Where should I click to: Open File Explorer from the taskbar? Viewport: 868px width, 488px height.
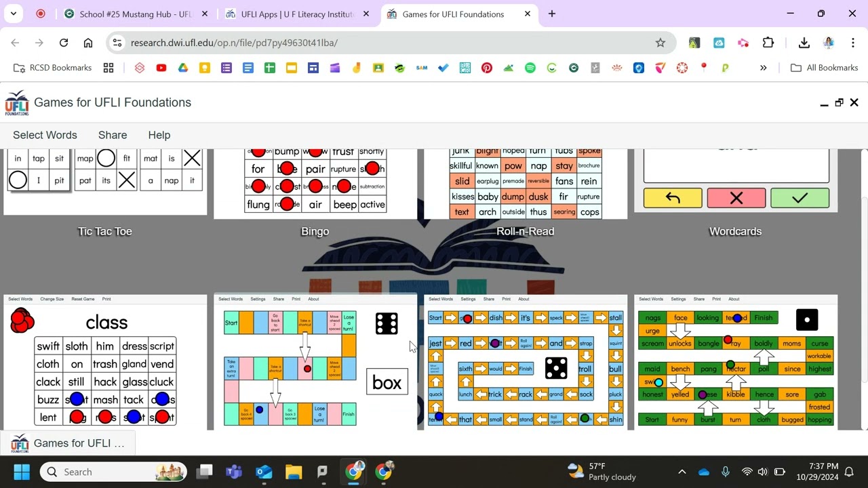pyautogui.click(x=294, y=472)
